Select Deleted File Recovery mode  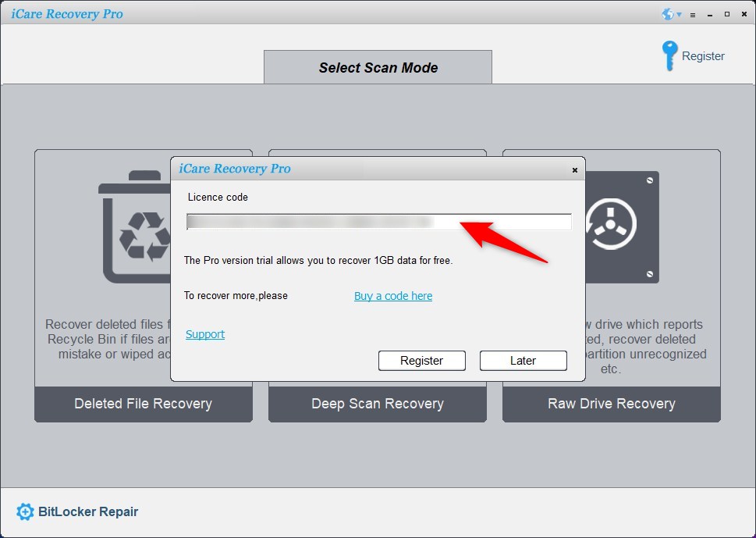point(144,404)
